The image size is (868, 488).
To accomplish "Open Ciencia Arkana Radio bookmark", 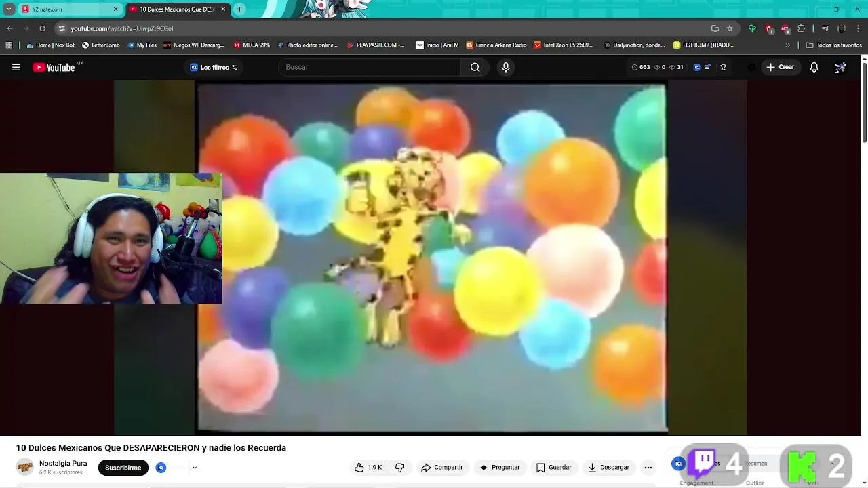I will (496, 45).
